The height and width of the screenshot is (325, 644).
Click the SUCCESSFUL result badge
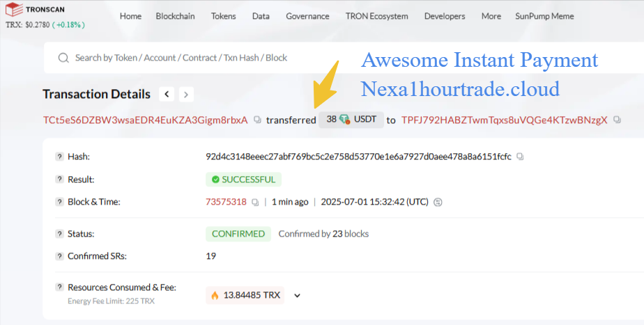(243, 180)
